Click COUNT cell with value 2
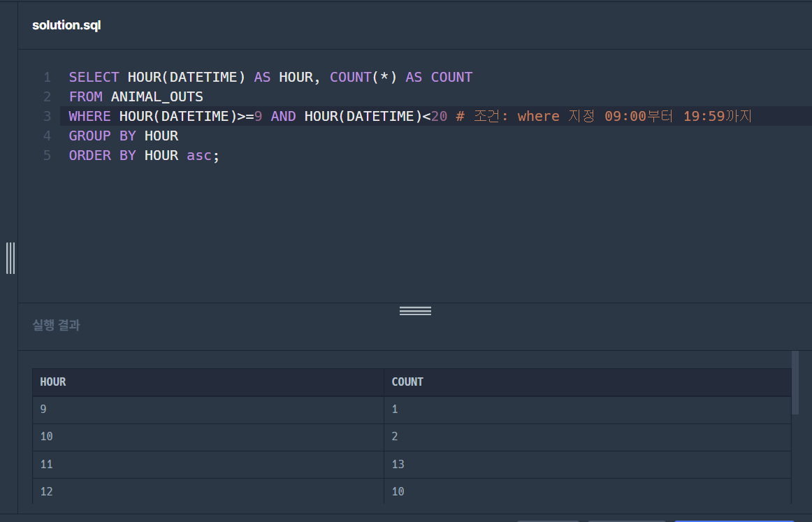The image size is (812, 522). point(587,437)
